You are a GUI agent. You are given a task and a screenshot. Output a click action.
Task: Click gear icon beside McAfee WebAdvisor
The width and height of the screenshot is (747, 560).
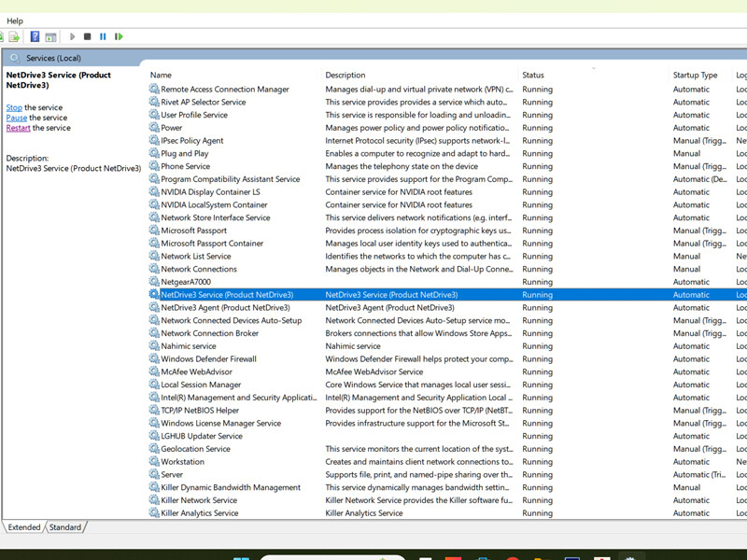point(154,371)
